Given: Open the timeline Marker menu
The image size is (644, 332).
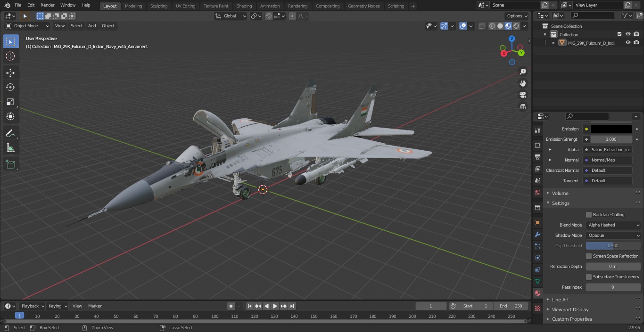Looking at the screenshot, I should coord(95,306).
